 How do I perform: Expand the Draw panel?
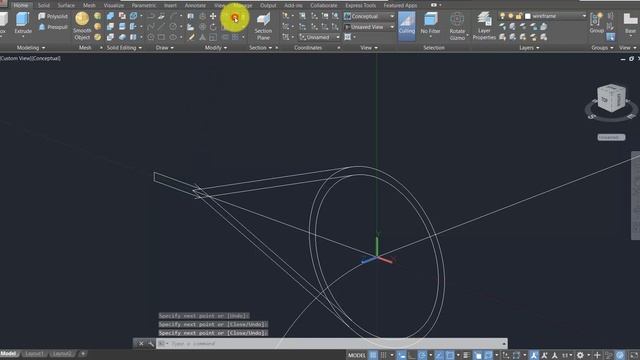point(164,48)
